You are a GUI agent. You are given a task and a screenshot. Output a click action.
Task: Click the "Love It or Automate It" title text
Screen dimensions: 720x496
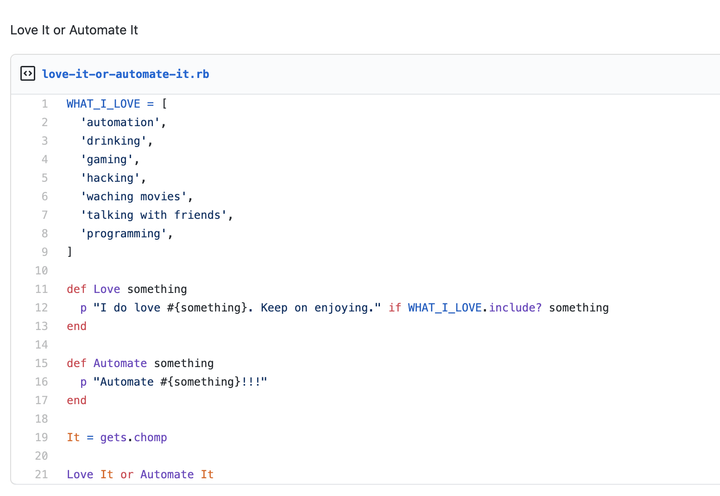(x=74, y=30)
